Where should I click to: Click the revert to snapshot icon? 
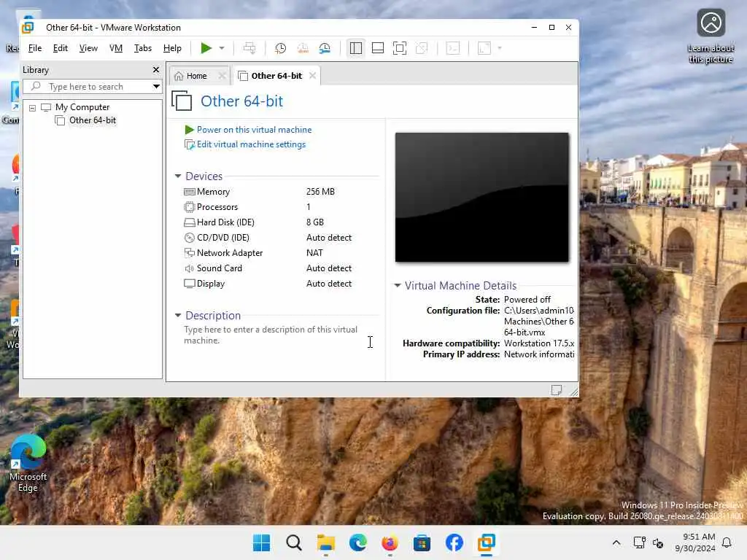click(x=303, y=48)
